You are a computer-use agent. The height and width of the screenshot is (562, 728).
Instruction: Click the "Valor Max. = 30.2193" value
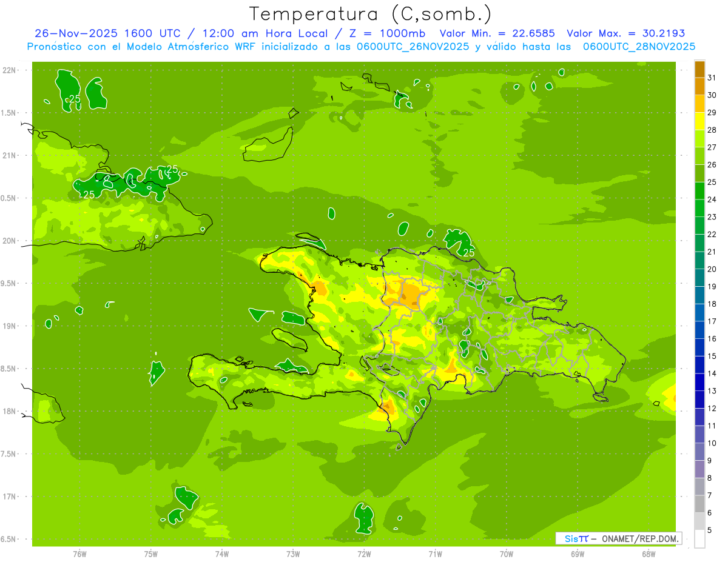(x=625, y=33)
